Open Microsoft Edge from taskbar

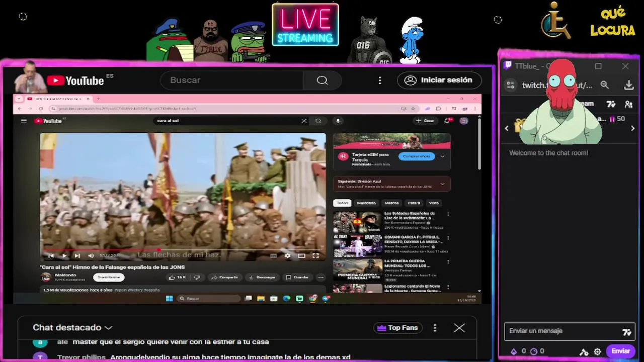click(287, 299)
